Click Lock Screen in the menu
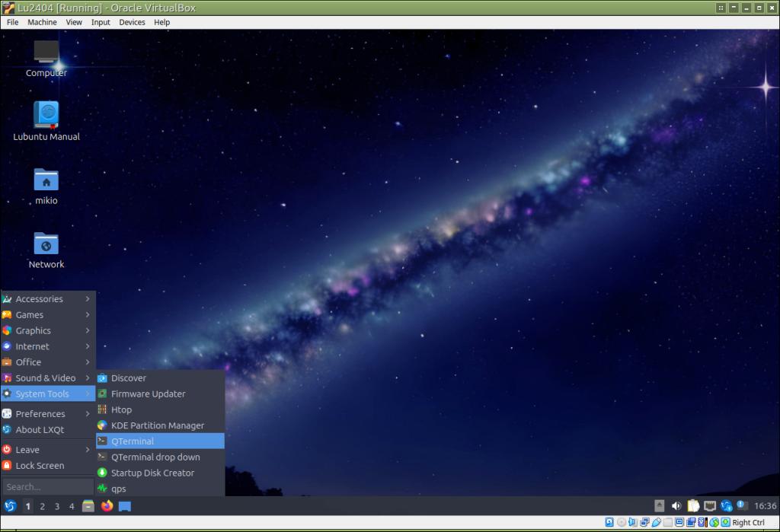Image resolution: width=780 pixels, height=532 pixels. click(x=40, y=466)
